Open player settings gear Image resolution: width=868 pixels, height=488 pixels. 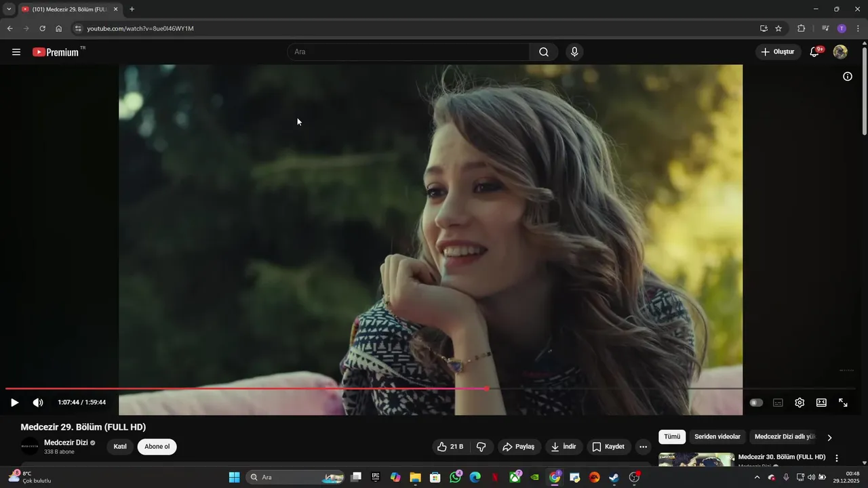tap(800, 403)
